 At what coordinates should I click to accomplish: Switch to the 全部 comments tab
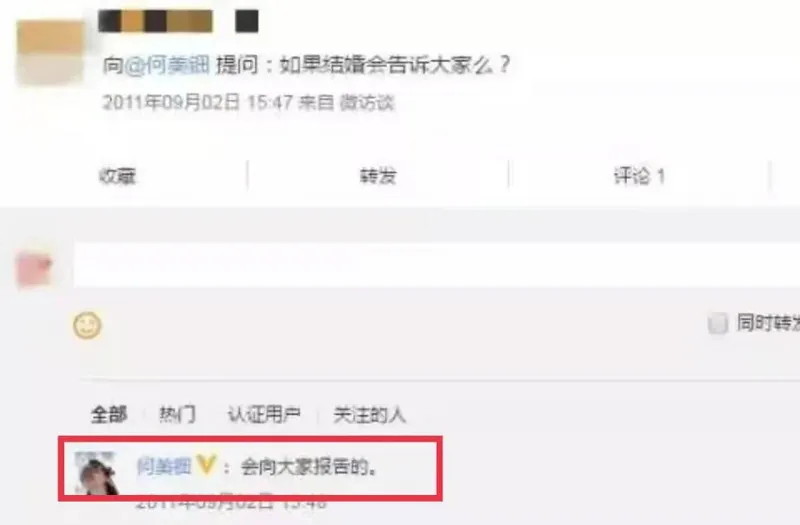point(109,414)
